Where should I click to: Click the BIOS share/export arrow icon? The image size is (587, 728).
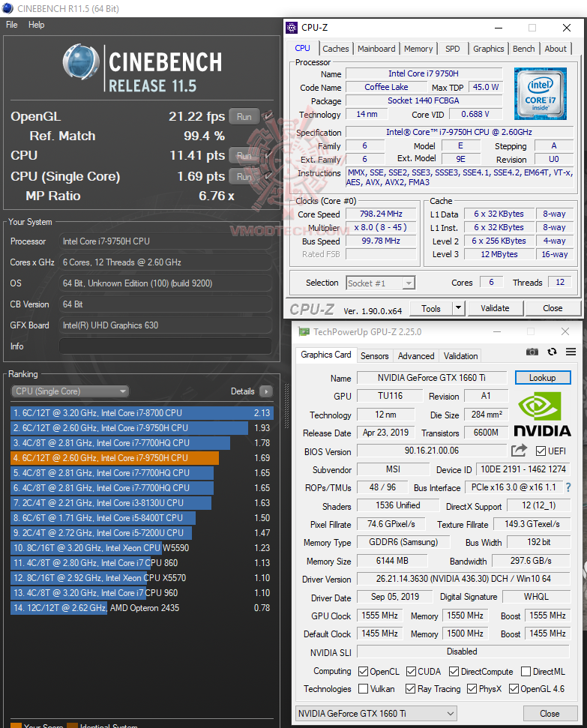point(520,451)
